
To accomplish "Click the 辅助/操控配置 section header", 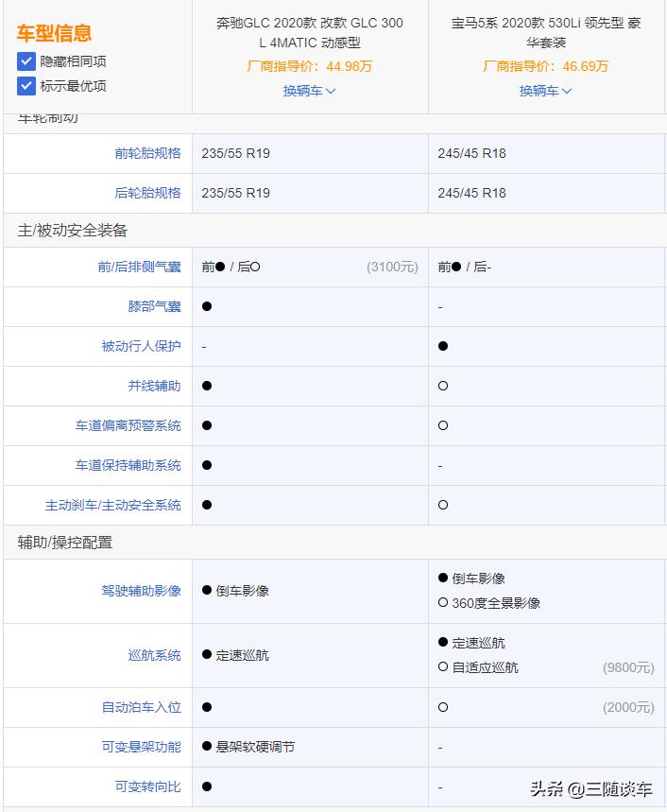I will [65, 543].
